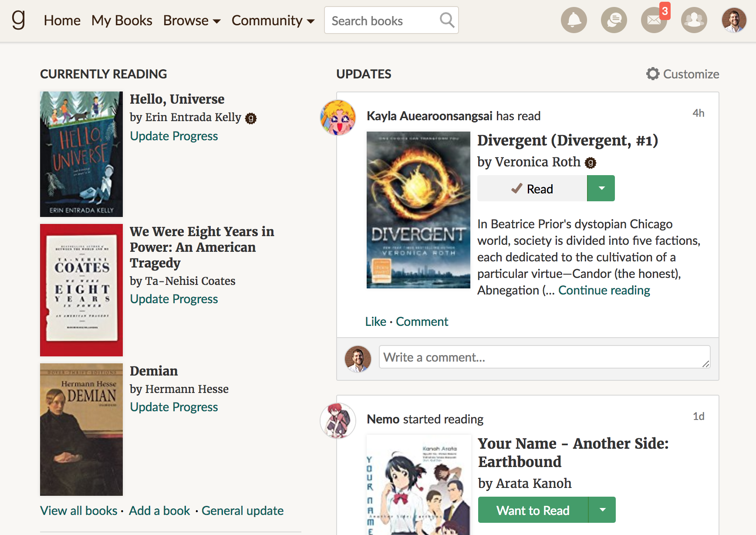Open the profile avatar in the header

(734, 20)
